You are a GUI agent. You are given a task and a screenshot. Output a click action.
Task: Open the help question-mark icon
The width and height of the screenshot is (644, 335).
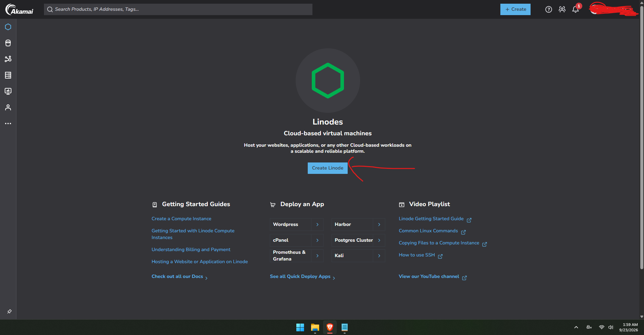click(x=549, y=9)
